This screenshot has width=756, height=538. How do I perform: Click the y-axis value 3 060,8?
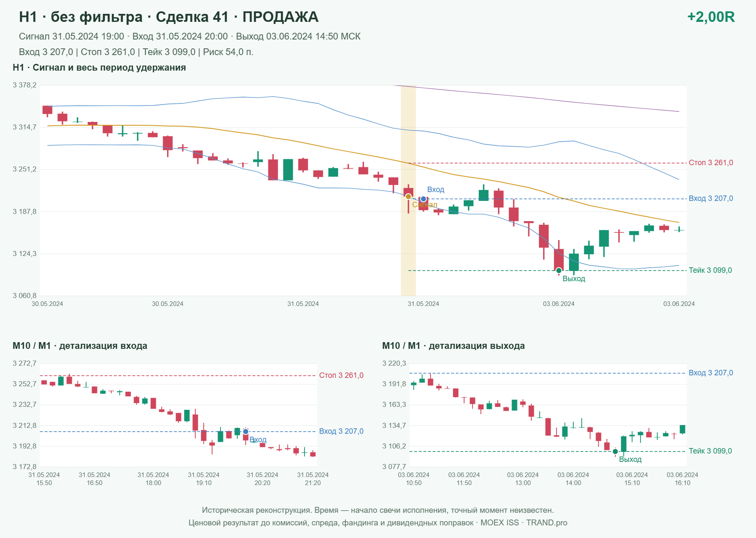tap(24, 295)
